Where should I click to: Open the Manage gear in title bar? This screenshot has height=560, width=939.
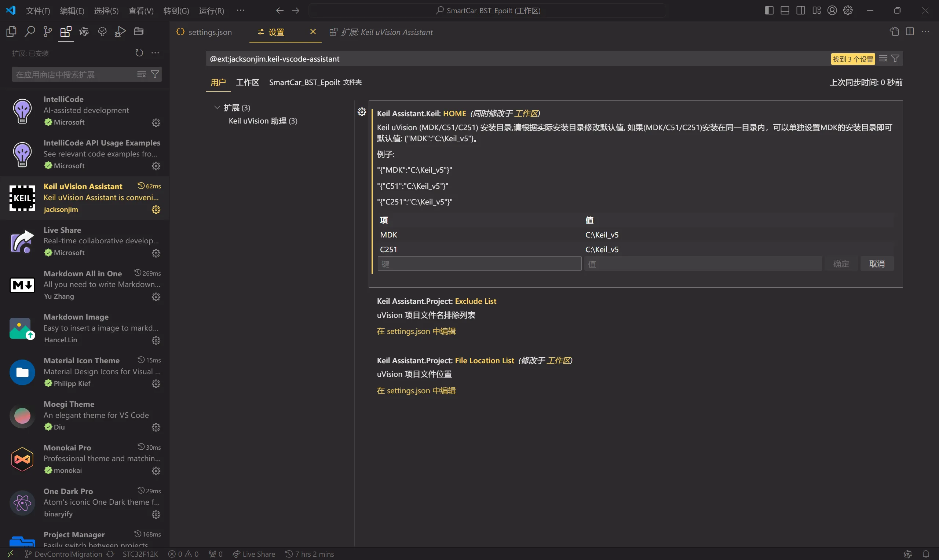click(x=848, y=11)
